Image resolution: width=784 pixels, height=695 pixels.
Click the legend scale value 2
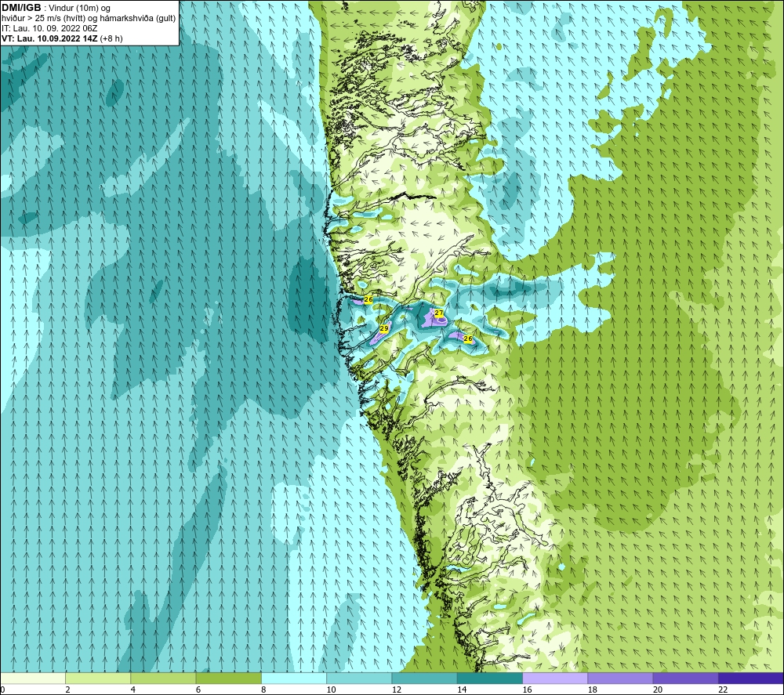[x=67, y=690]
